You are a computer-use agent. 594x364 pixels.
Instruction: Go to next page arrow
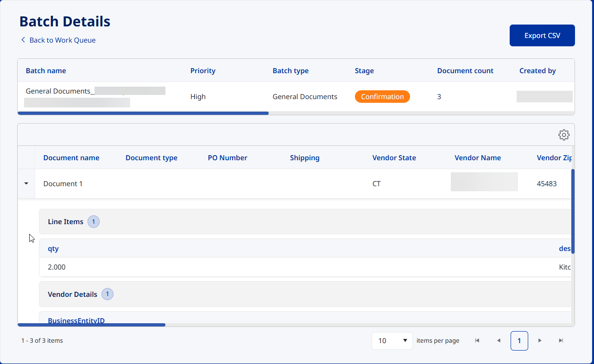tap(540, 340)
